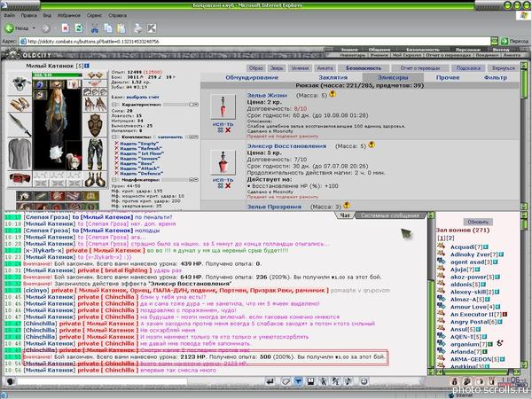Screen dimensions: 532x399
Task: Switch to the Заклятия tab
Action: pyautogui.click(x=332, y=77)
